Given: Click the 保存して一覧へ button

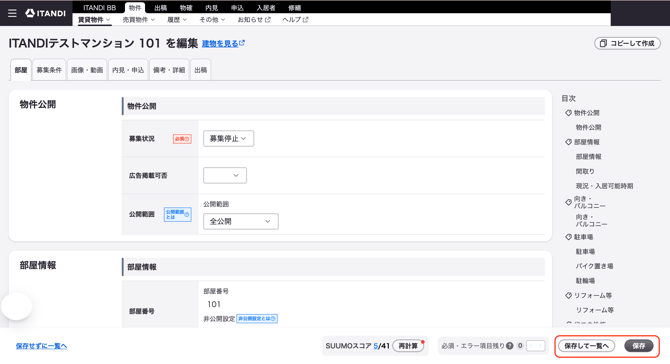Looking at the screenshot, I should (x=586, y=346).
